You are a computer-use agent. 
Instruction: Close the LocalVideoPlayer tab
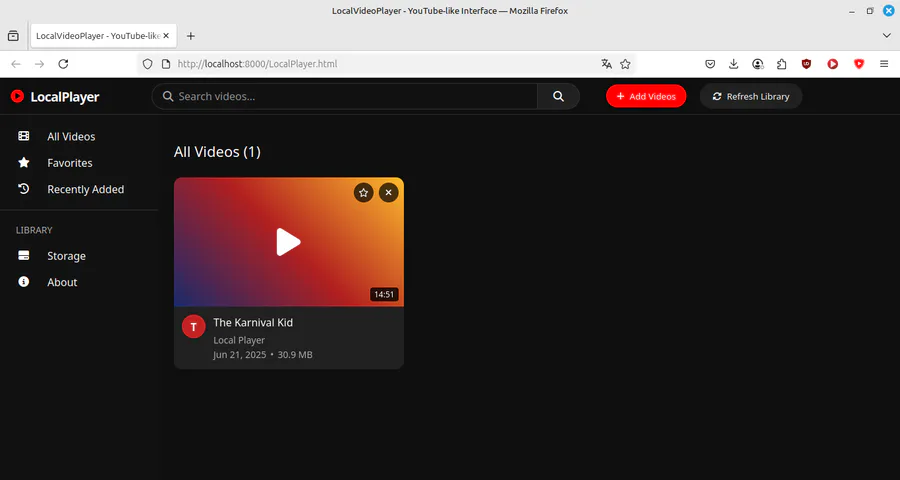coord(166,36)
